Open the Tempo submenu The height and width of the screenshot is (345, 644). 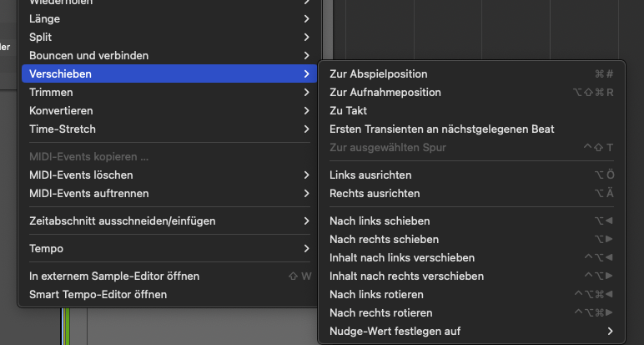pos(169,249)
